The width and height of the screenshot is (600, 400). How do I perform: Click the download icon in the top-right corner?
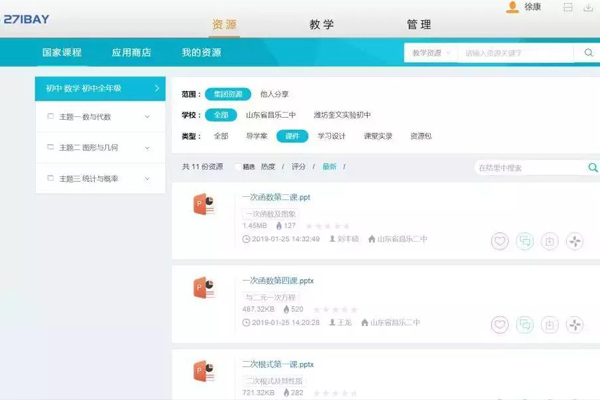pos(587,8)
